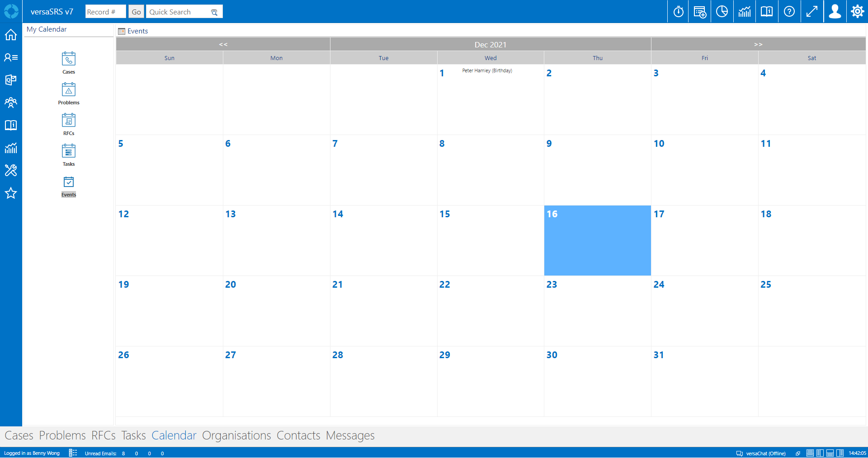Advance to the next month

point(758,44)
